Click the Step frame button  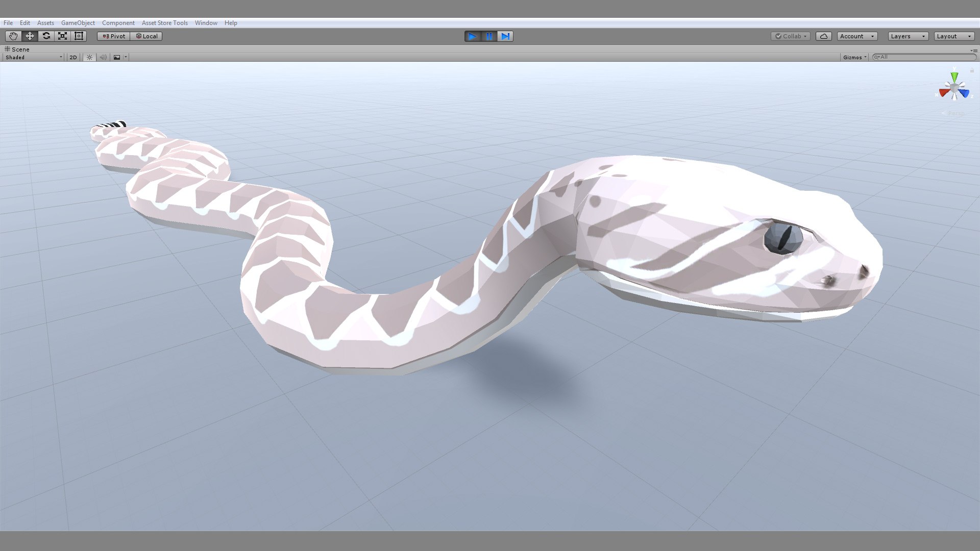click(x=505, y=36)
